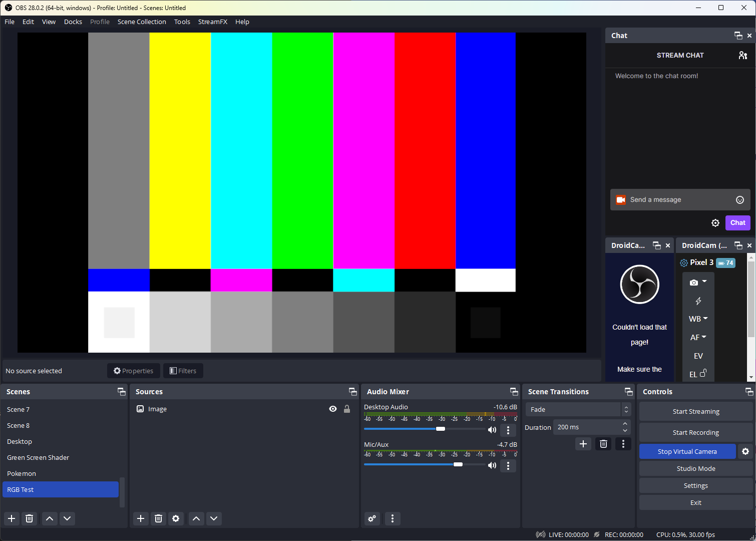
Task: Pop out the Chat dock
Action: (738, 35)
